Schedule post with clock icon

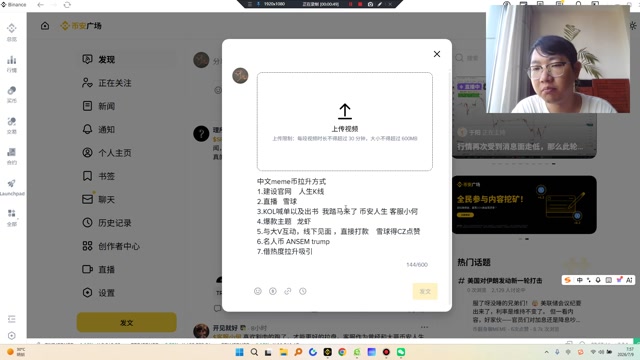tap(302, 291)
